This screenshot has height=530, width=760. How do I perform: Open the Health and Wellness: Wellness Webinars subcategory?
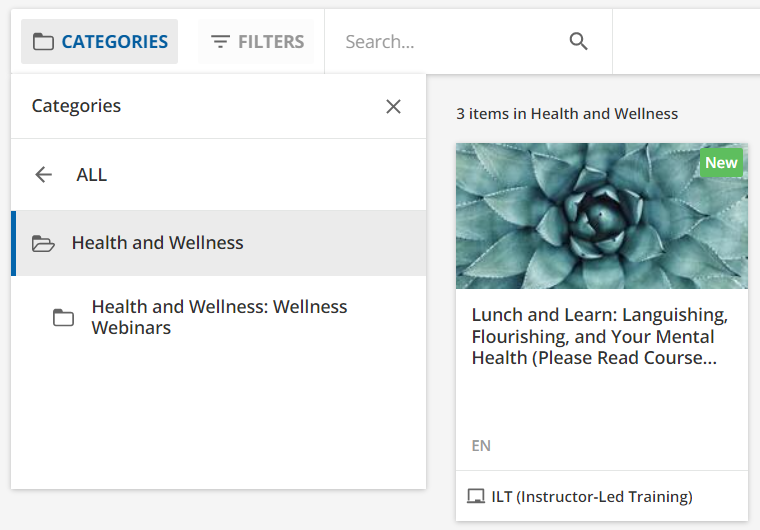(219, 318)
